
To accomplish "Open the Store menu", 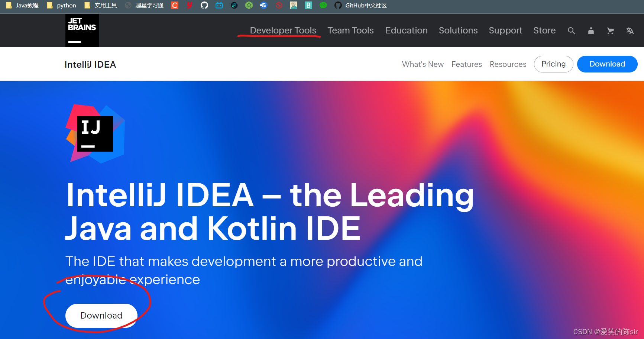I will 544,30.
